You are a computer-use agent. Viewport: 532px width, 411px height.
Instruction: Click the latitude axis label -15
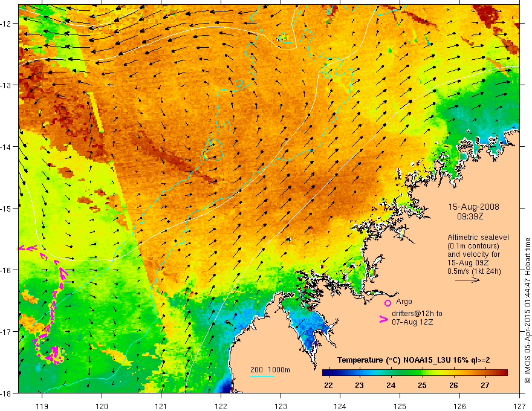pyautogui.click(x=6, y=208)
